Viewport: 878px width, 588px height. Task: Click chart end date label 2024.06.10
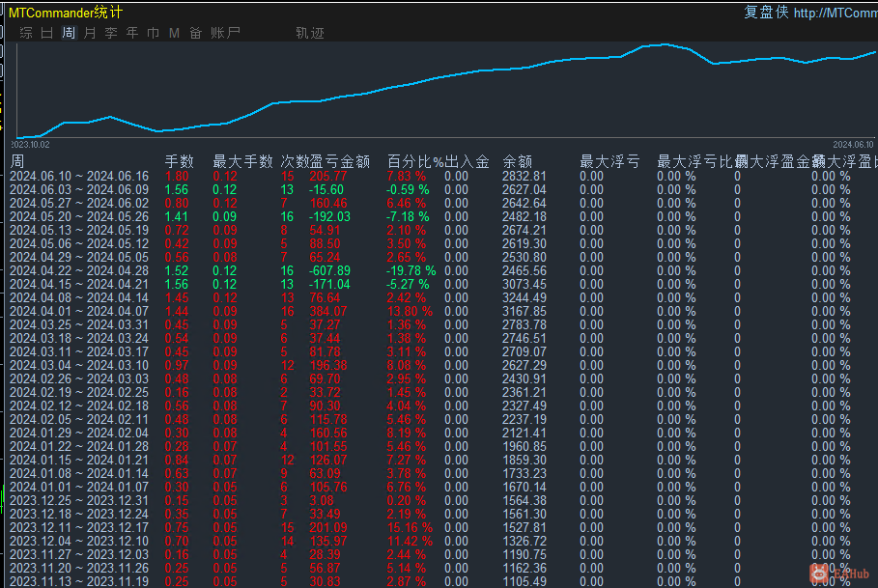853,145
